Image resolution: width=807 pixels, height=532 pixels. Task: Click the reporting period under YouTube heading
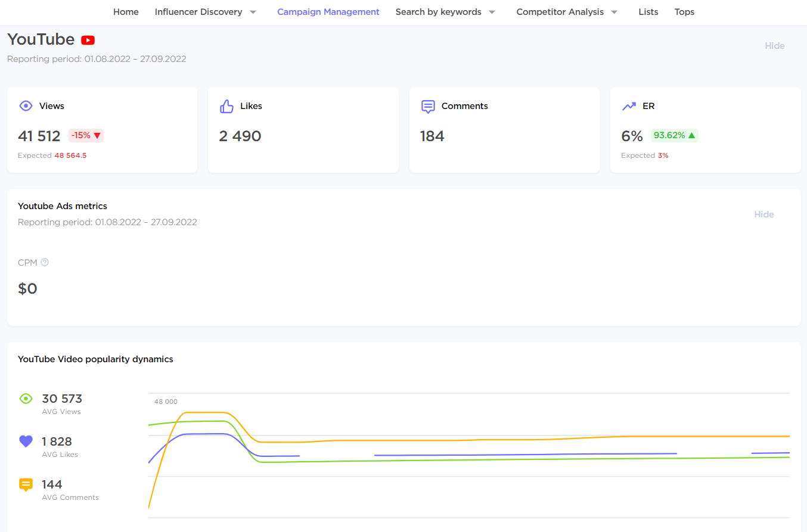click(97, 59)
